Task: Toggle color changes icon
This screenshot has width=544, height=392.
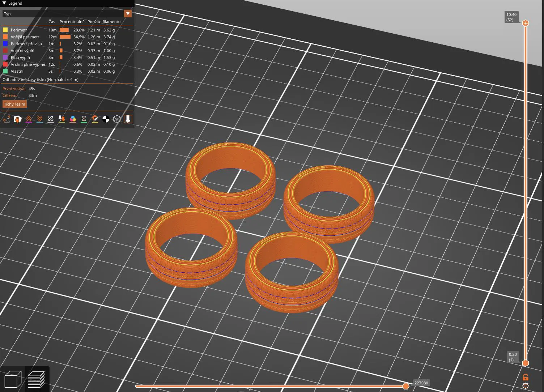Action: pyautogui.click(x=73, y=119)
